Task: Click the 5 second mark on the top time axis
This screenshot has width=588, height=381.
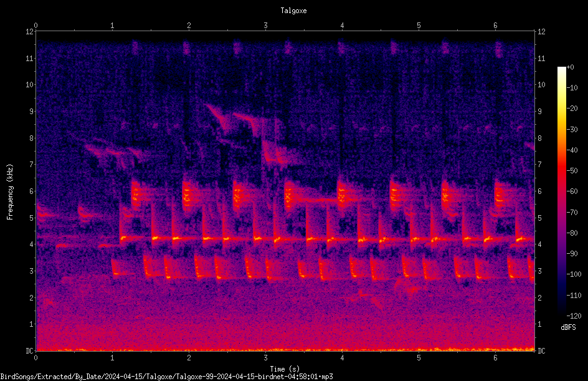Action: [419, 26]
